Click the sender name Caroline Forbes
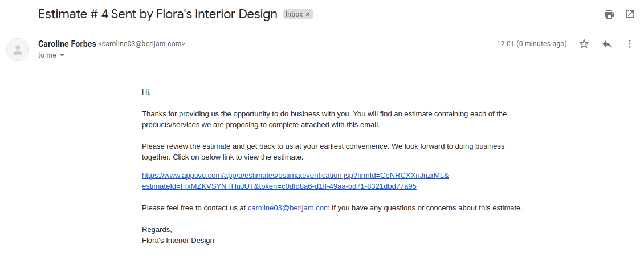 tap(67, 44)
